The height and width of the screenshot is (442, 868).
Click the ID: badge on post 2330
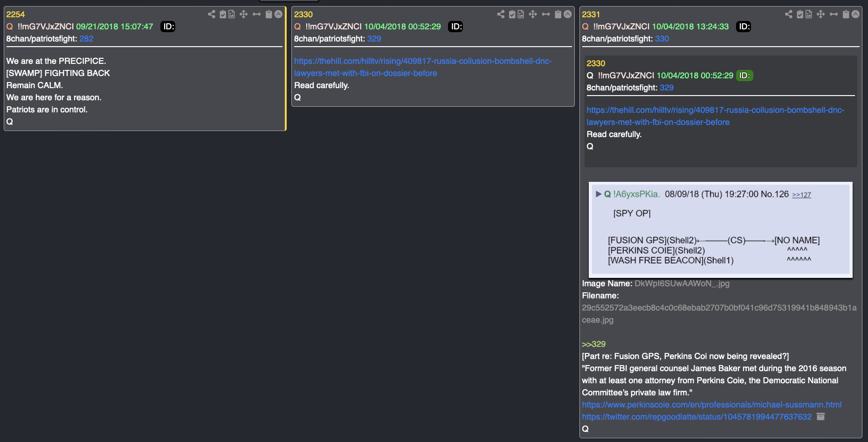click(x=455, y=27)
